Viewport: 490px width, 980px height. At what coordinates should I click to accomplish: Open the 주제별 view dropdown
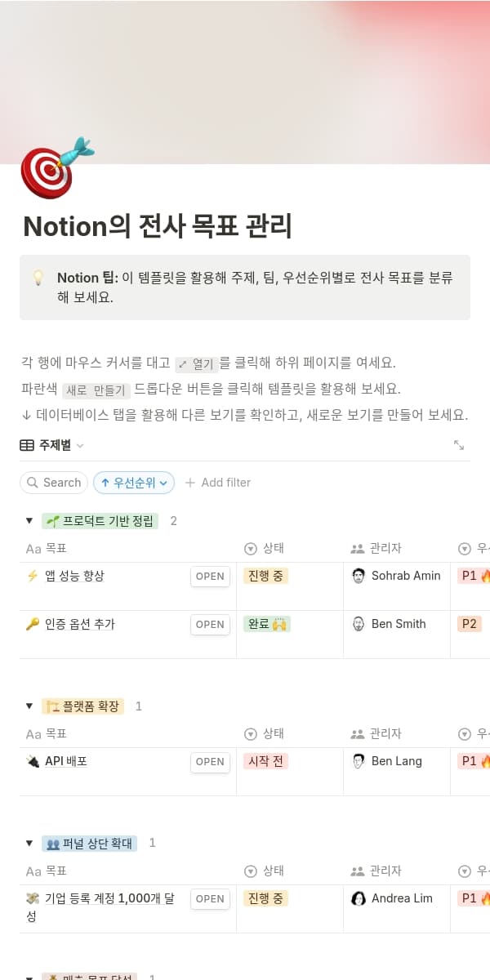point(52,445)
